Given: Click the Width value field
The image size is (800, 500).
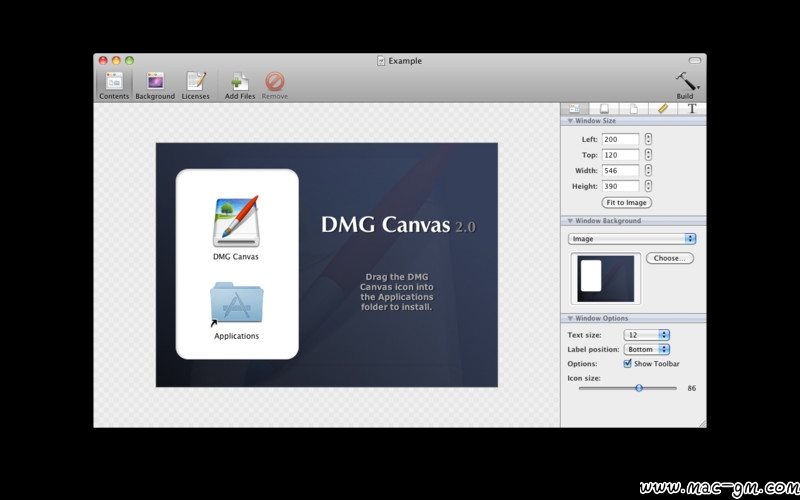Looking at the screenshot, I should [x=620, y=171].
